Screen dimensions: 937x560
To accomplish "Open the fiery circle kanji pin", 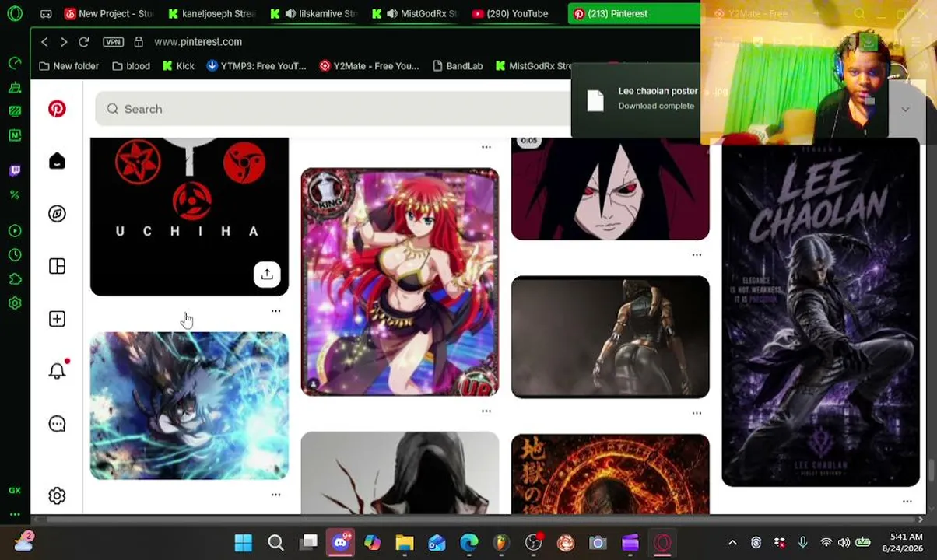I will [610, 474].
